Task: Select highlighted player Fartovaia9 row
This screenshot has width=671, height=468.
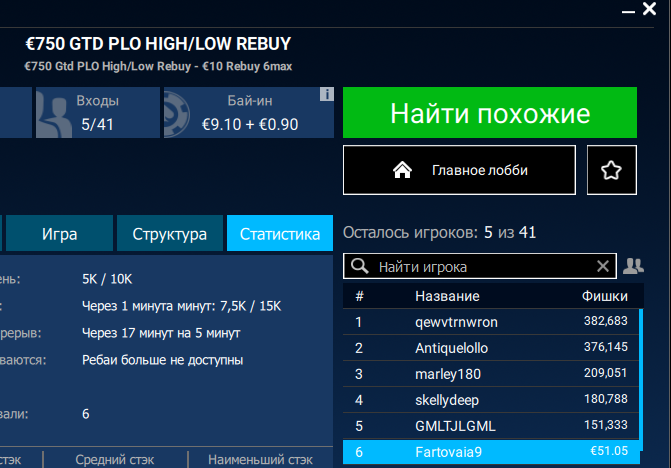Action: click(491, 452)
